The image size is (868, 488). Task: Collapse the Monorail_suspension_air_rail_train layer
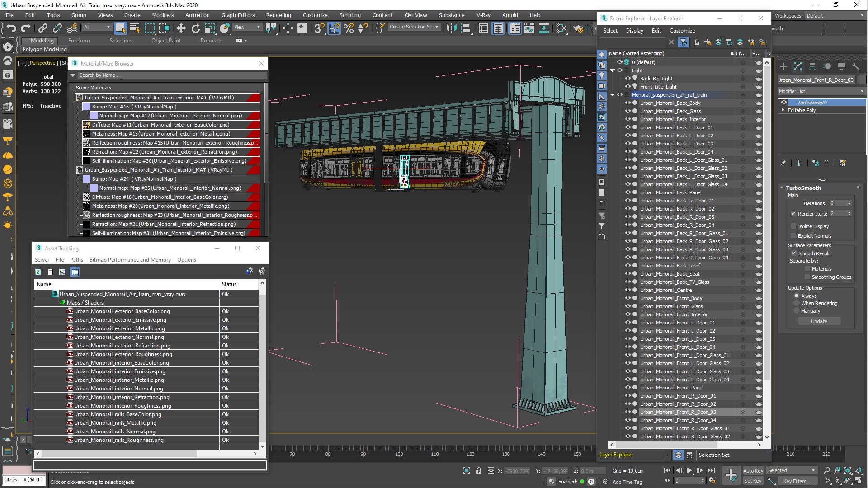click(x=613, y=95)
